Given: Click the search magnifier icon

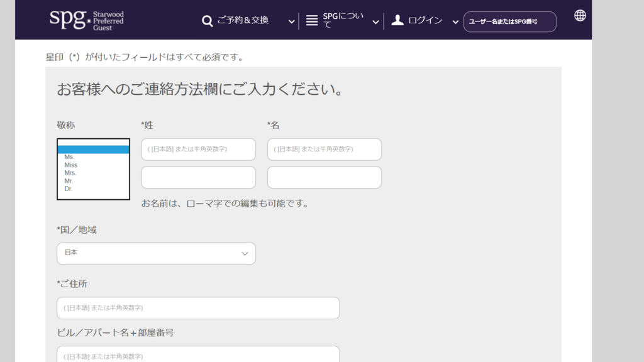Looking at the screenshot, I should [x=208, y=21].
